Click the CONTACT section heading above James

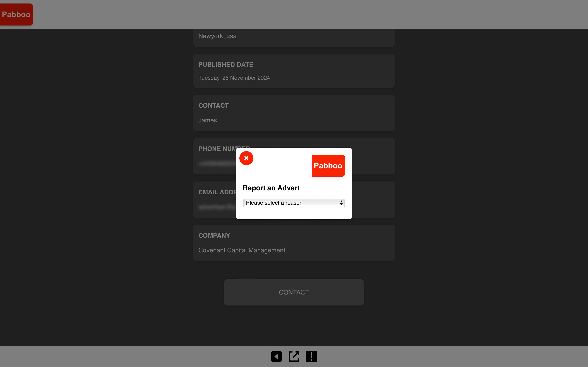[x=213, y=106]
